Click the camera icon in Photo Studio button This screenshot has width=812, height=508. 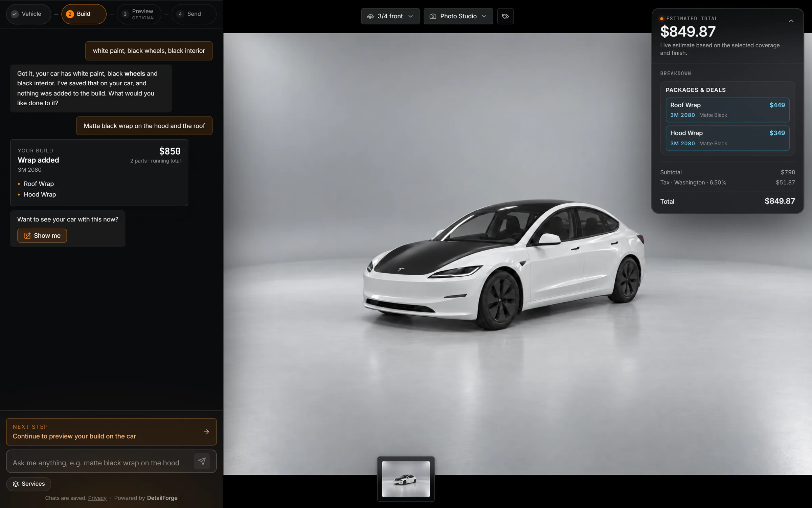433,16
